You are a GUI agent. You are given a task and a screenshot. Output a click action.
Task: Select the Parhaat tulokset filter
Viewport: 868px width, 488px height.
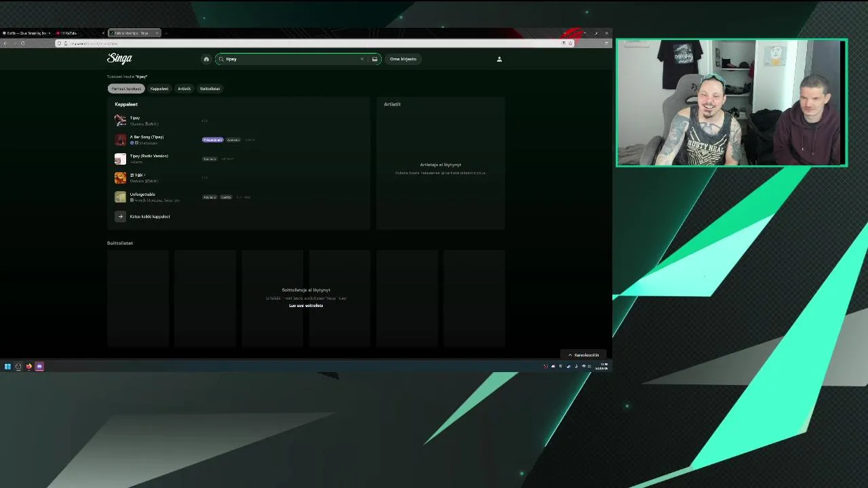126,89
